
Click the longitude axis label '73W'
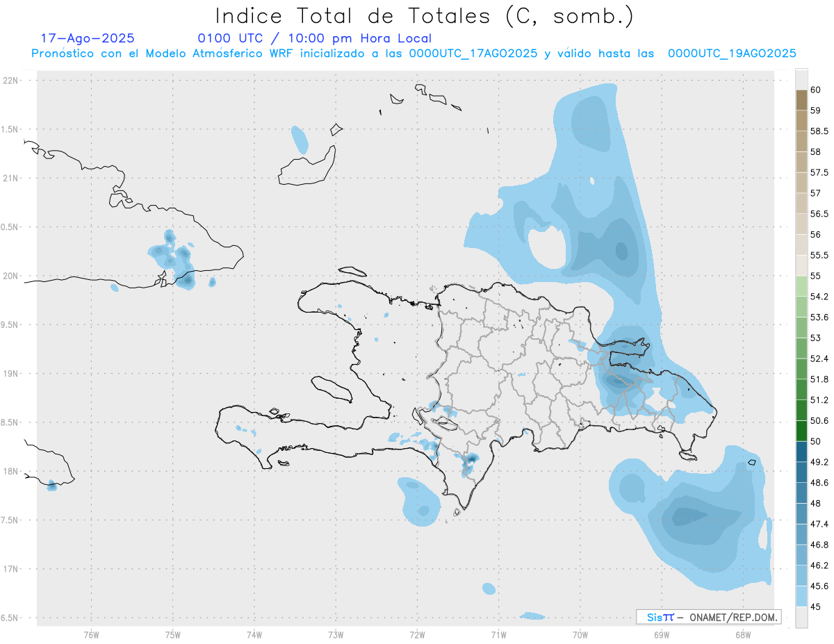[x=336, y=634]
